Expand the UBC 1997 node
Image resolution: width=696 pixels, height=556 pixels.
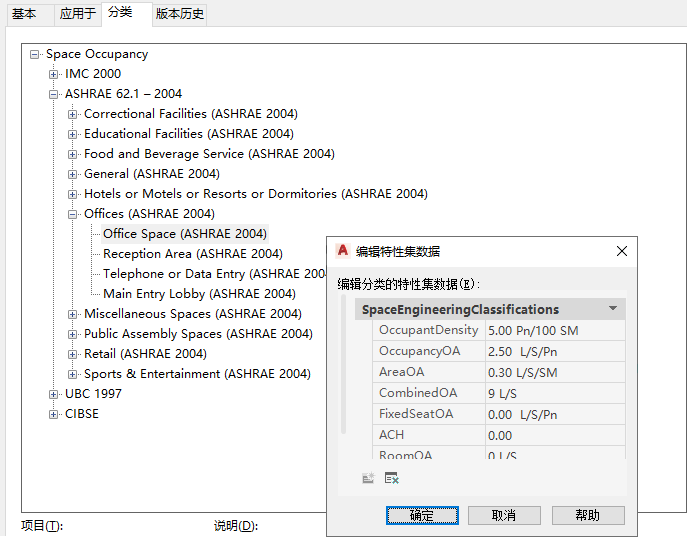pos(53,394)
